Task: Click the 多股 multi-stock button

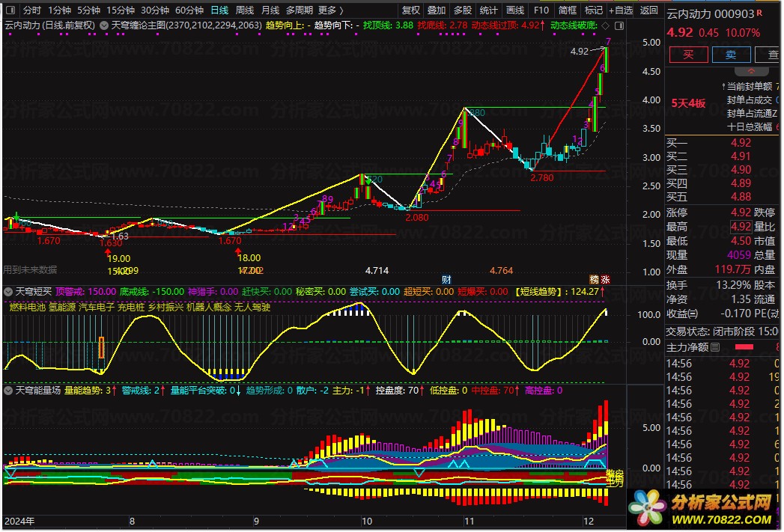Action: tap(463, 10)
